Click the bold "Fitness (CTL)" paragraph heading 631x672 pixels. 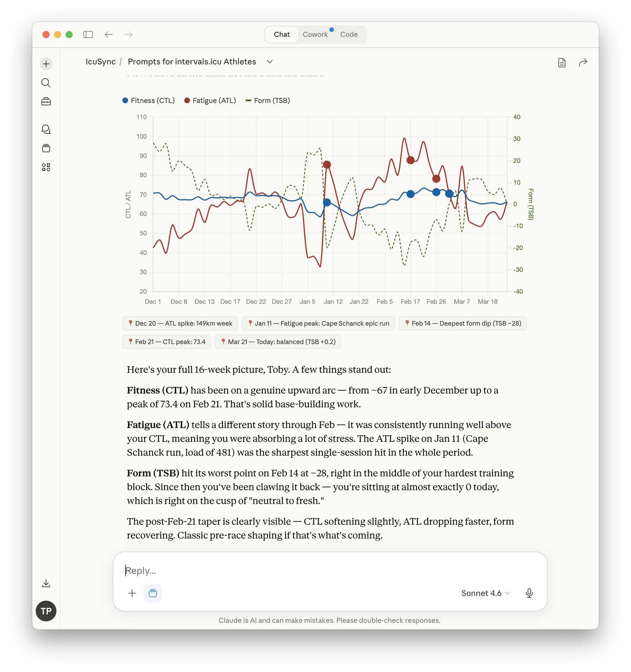(157, 390)
